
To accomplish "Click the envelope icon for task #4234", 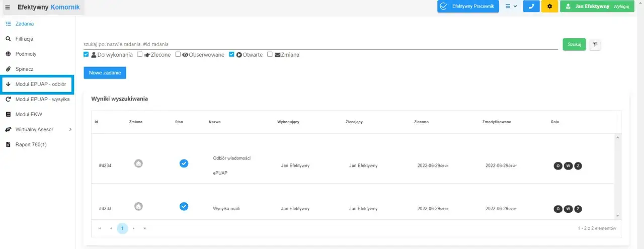I will coord(138,163).
